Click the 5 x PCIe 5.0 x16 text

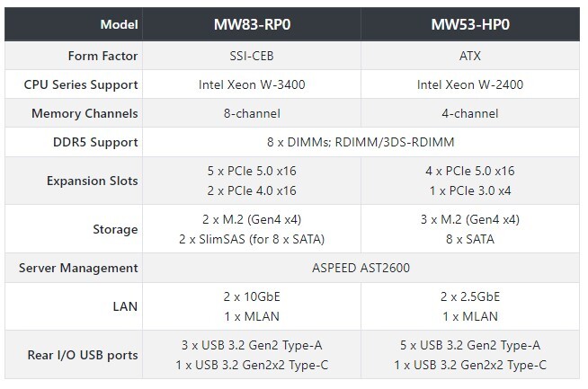tap(252, 171)
